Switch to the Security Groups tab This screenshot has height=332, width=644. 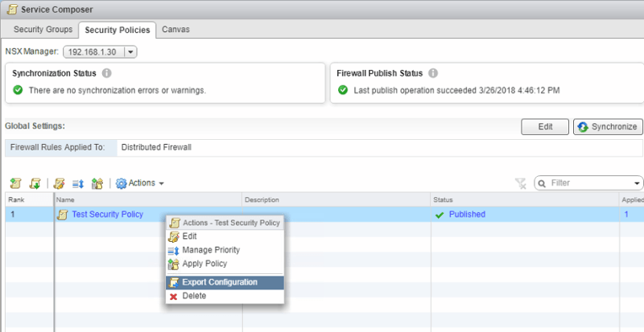[x=43, y=30]
